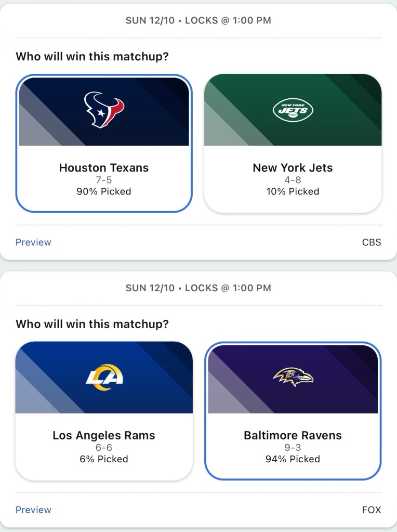
Task: Click the Ravens 9-3 record
Action: point(293,447)
